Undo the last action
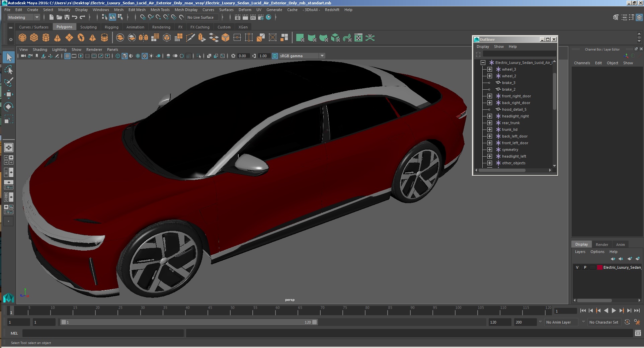The image size is (644, 348). (75, 17)
